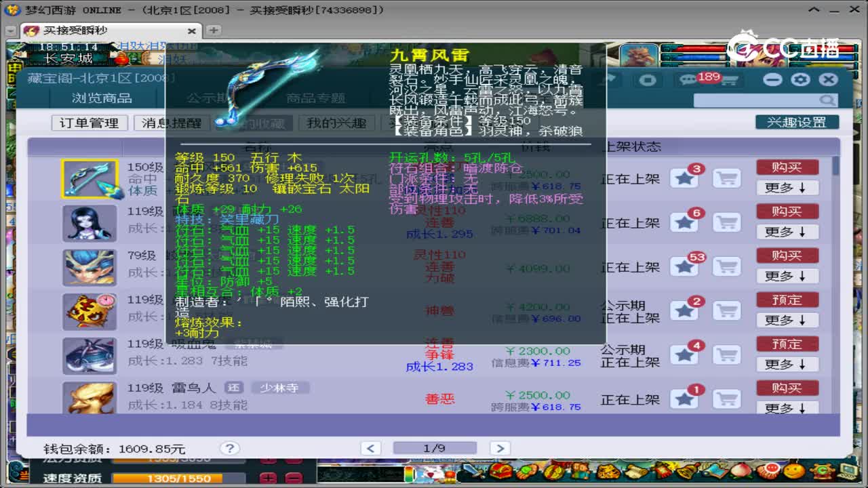Image resolution: width=868 pixels, height=488 pixels.
Task: Go to next page arrow
Action: [x=500, y=448]
